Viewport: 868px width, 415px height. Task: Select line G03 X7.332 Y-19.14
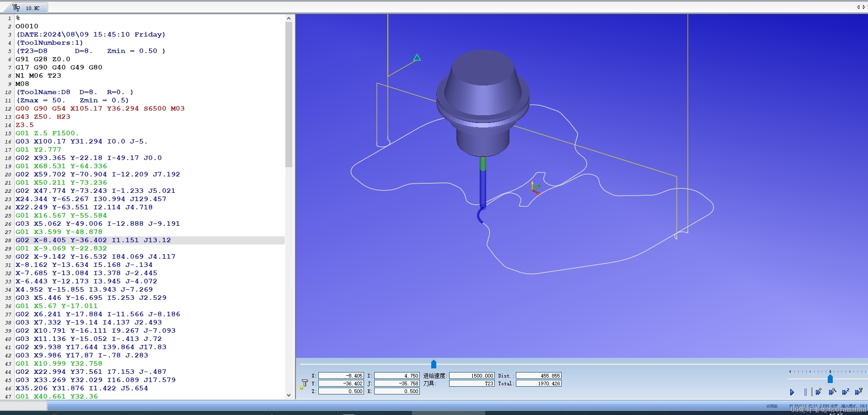point(89,322)
